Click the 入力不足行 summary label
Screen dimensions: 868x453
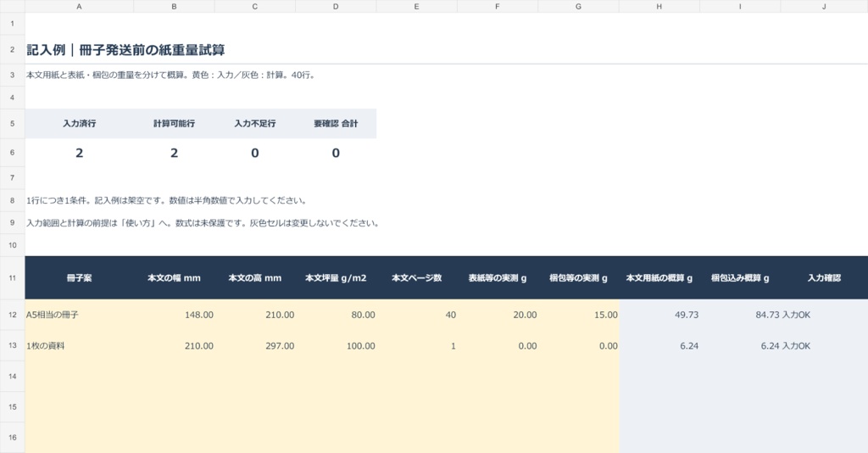tap(254, 124)
